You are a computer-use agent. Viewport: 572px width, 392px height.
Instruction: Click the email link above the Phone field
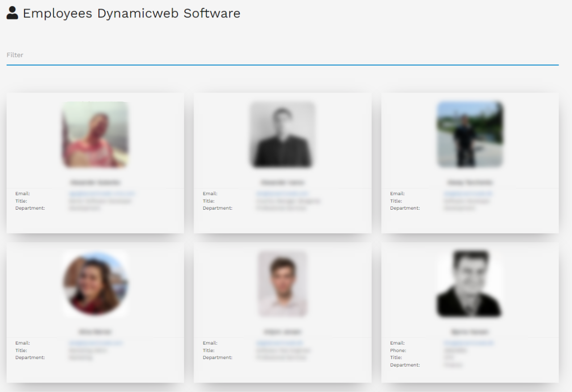point(469,343)
